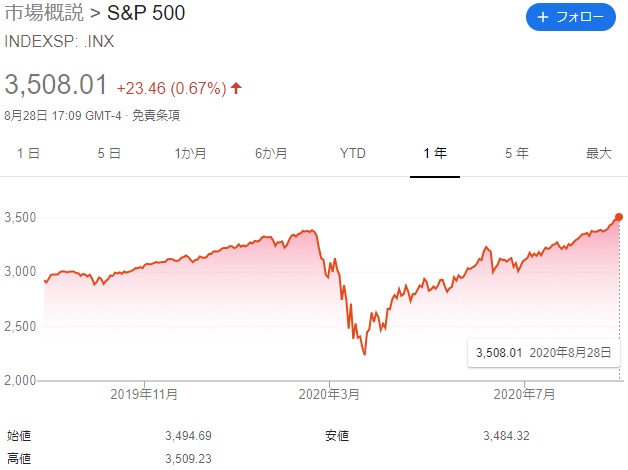This screenshot has height=470, width=628.
Task: Click the chart tooltip showing 2020年8月28日
Action: click(x=543, y=353)
